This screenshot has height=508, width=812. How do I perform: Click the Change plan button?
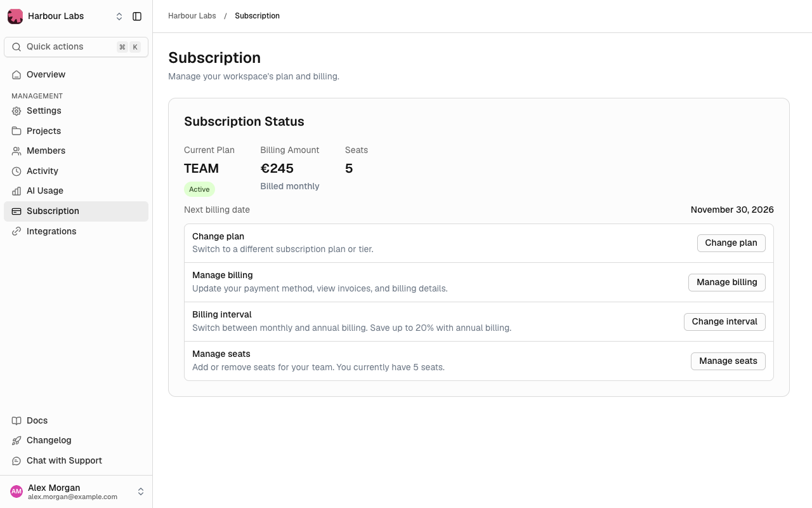tap(731, 243)
